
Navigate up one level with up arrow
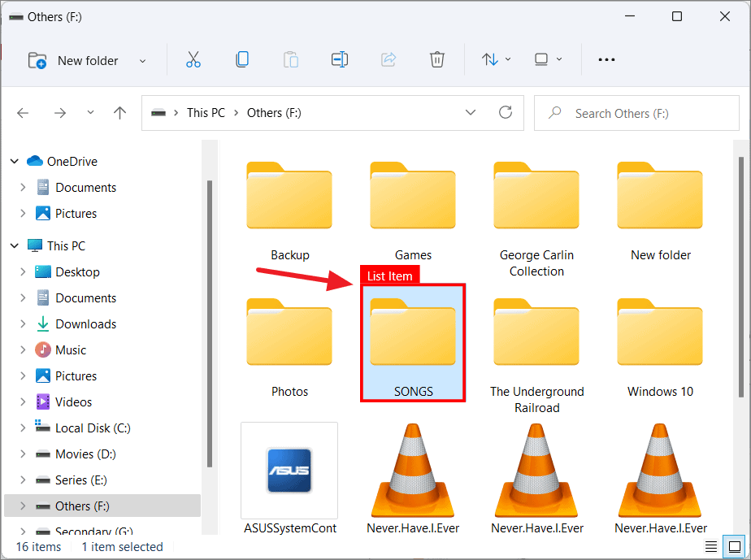pyautogui.click(x=119, y=112)
